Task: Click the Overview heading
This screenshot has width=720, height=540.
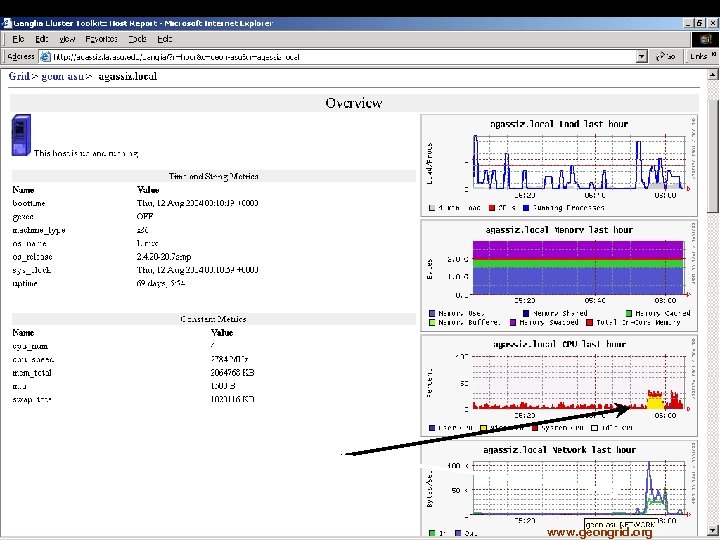Action: tap(354, 103)
